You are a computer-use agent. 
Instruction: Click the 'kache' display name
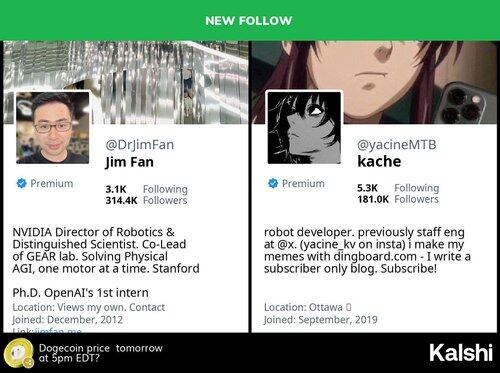[x=379, y=161]
